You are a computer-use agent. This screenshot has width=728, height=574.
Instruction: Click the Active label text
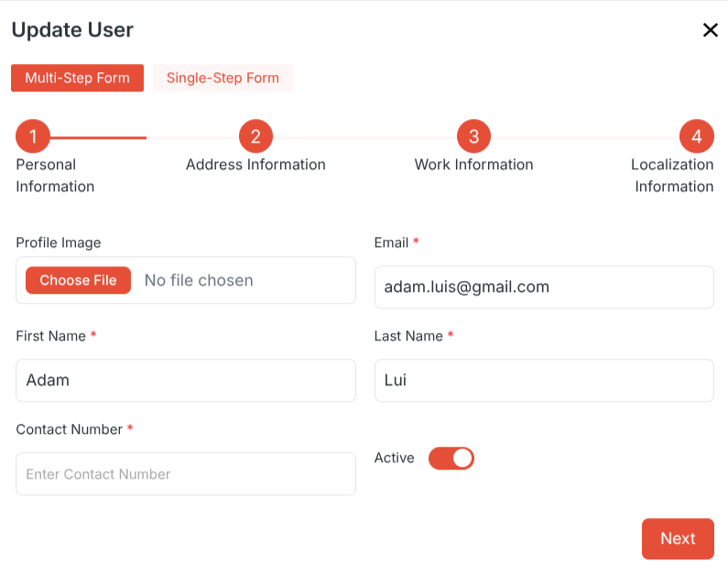point(394,458)
